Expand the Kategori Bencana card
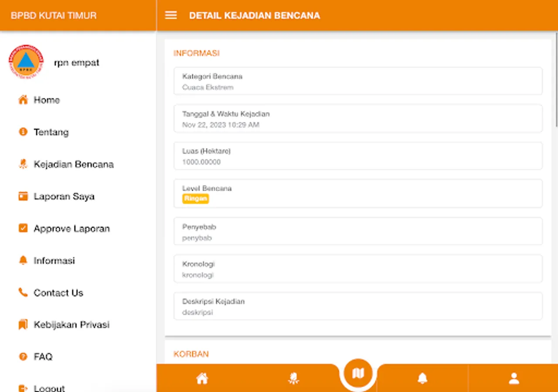The width and height of the screenshot is (558, 392). tap(357, 81)
